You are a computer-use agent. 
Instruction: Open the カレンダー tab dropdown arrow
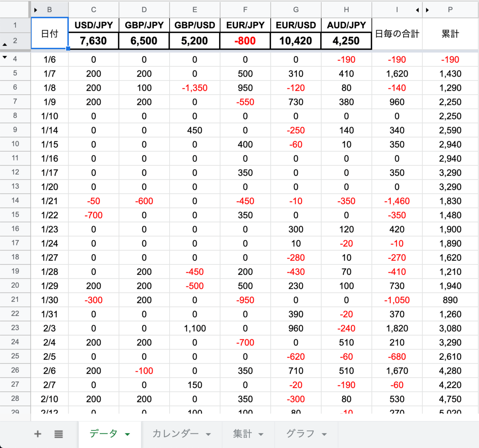pyautogui.click(x=208, y=434)
